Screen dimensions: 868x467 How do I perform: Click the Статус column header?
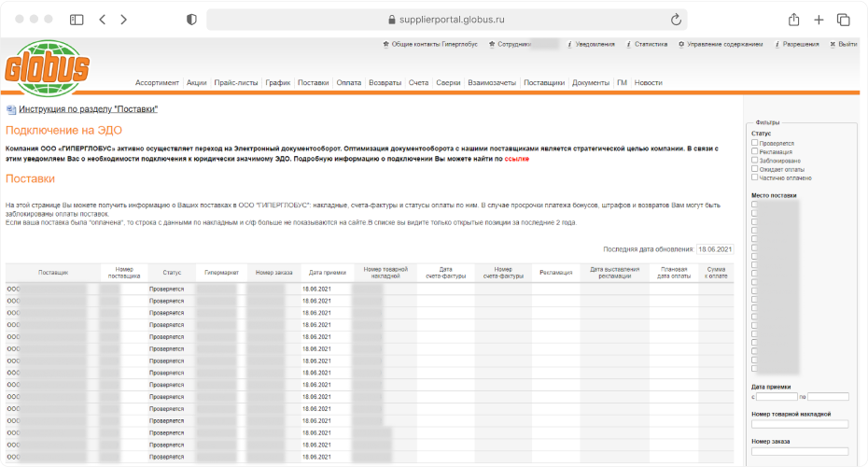pyautogui.click(x=172, y=273)
